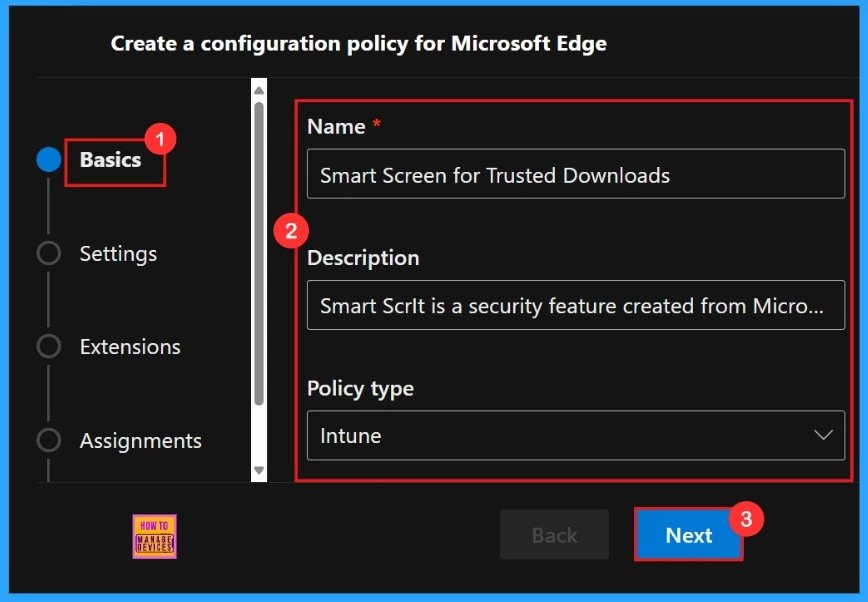Open the Extensions step
The width and height of the screenshot is (868, 602).
coord(130,347)
